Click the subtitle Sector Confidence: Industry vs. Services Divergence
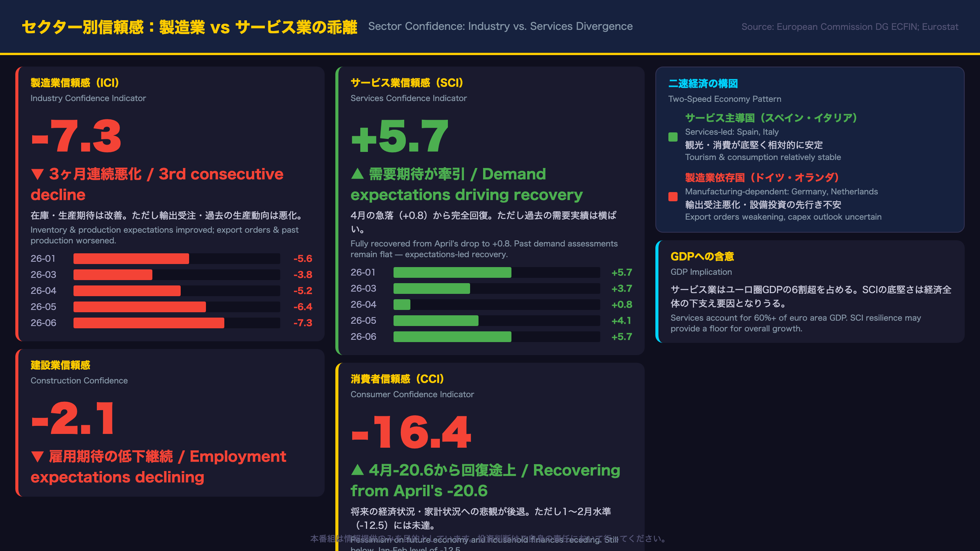 [x=500, y=26]
